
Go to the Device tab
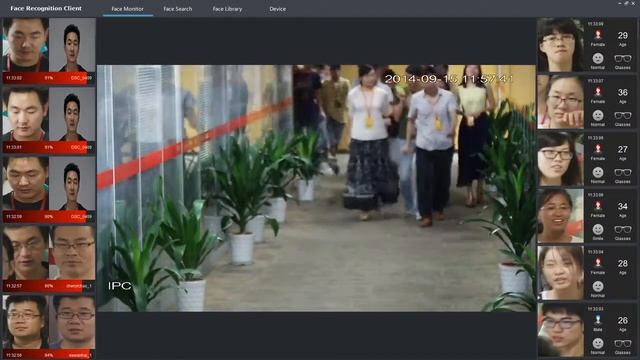pos(278,9)
